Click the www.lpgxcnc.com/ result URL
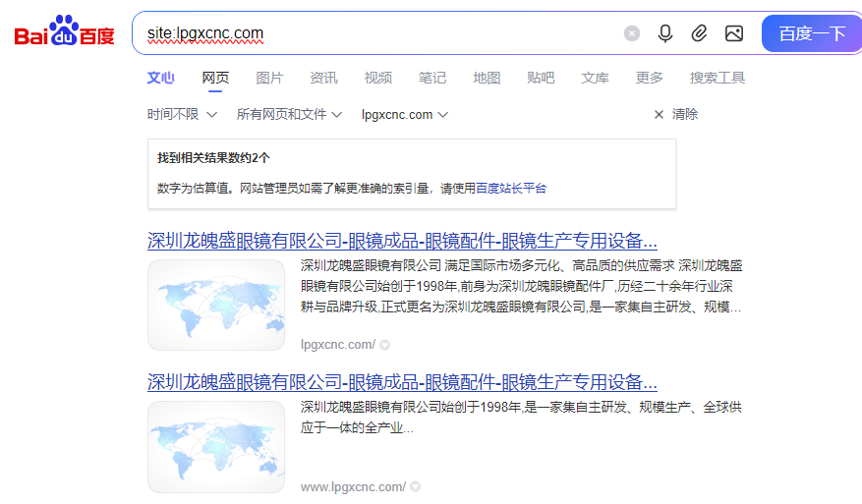 (353, 487)
